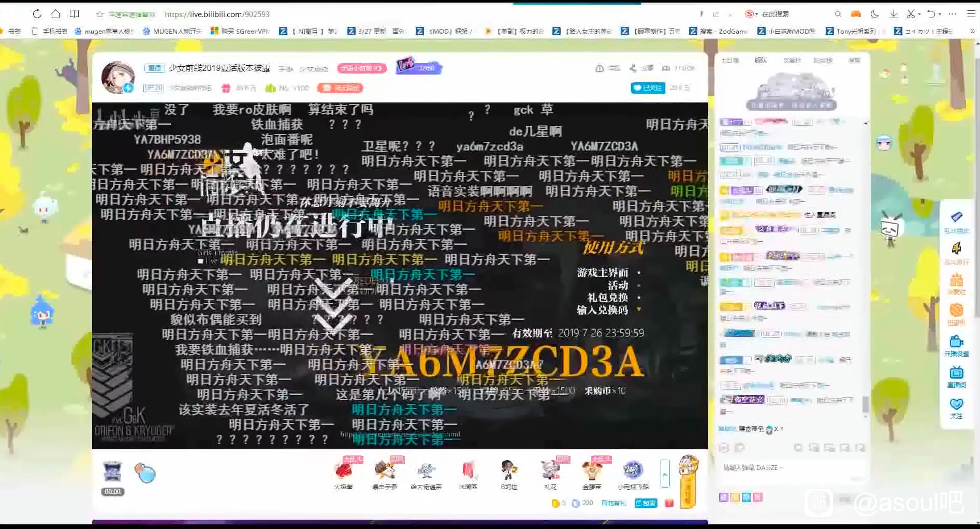Open the browser download manager icon
This screenshot has height=529, width=980.
click(894, 14)
